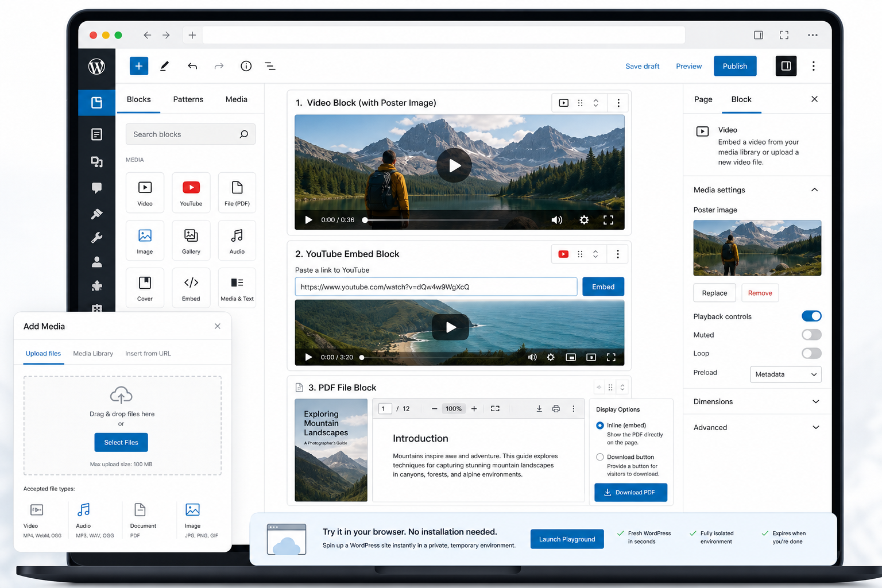Open the Preload dropdown showing Metadata
Screen dimensions: 882x588
786,374
